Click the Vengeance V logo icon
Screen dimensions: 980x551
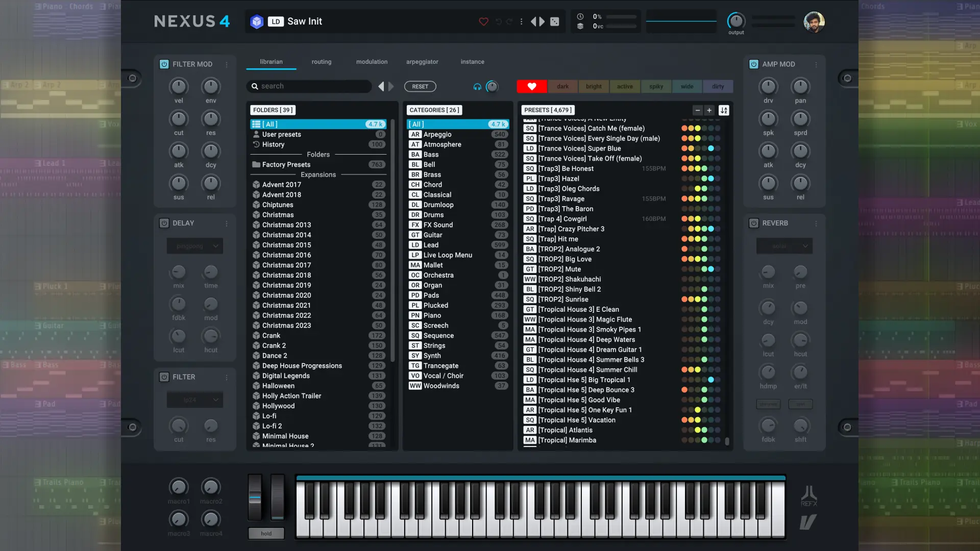[x=808, y=522]
